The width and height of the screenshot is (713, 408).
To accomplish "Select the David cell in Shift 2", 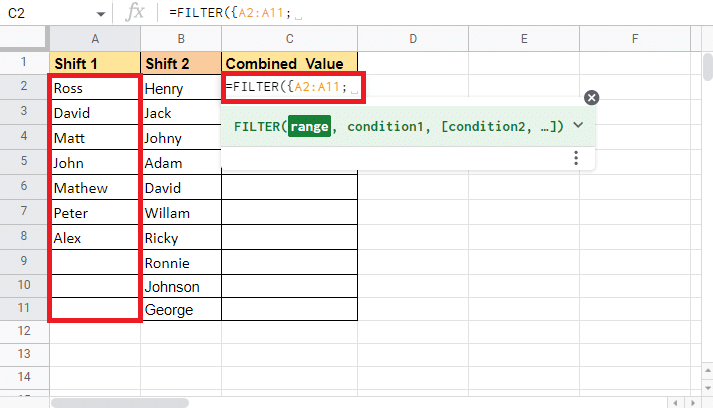I will 182,188.
